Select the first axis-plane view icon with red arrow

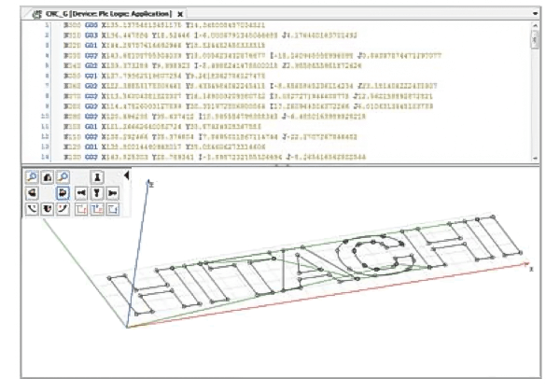[x=81, y=209]
